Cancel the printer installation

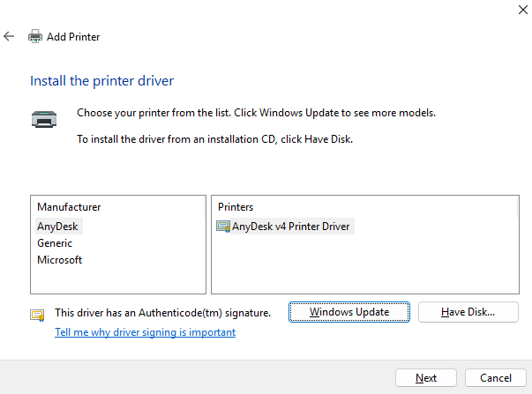(495, 377)
